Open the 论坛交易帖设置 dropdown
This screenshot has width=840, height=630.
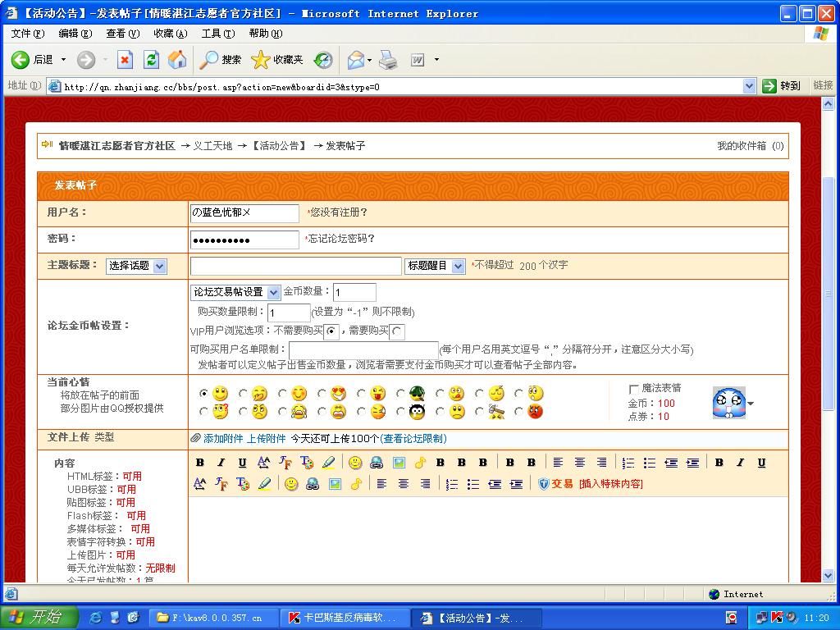[x=235, y=292]
